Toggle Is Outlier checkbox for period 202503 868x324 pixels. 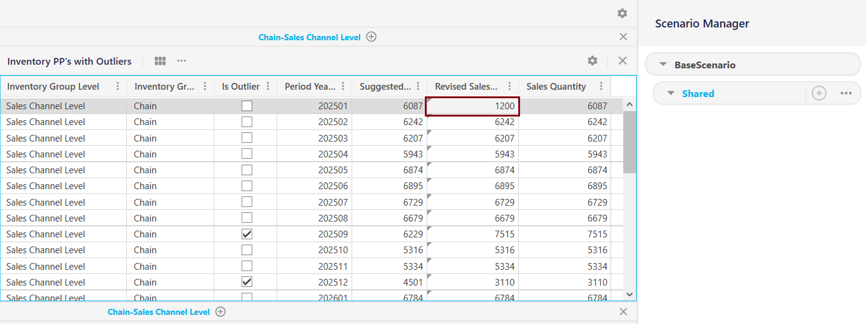tap(247, 138)
